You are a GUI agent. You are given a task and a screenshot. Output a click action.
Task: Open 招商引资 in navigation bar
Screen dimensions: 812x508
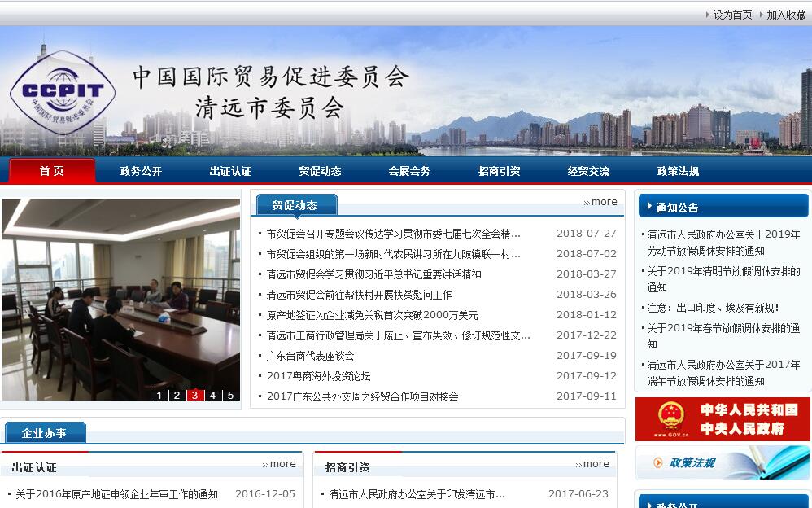[x=499, y=171]
